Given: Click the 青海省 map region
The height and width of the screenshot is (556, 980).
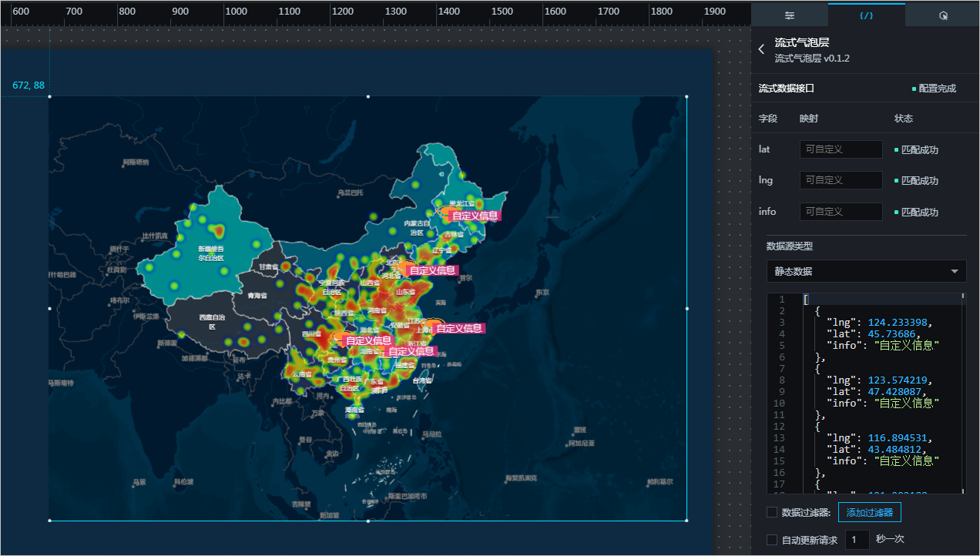Looking at the screenshot, I should [x=257, y=295].
